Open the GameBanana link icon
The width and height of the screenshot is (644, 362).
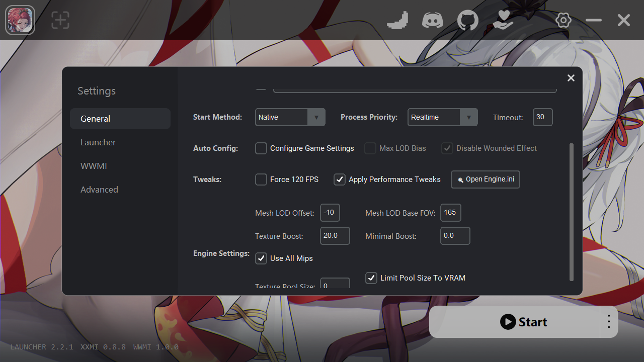click(x=397, y=20)
